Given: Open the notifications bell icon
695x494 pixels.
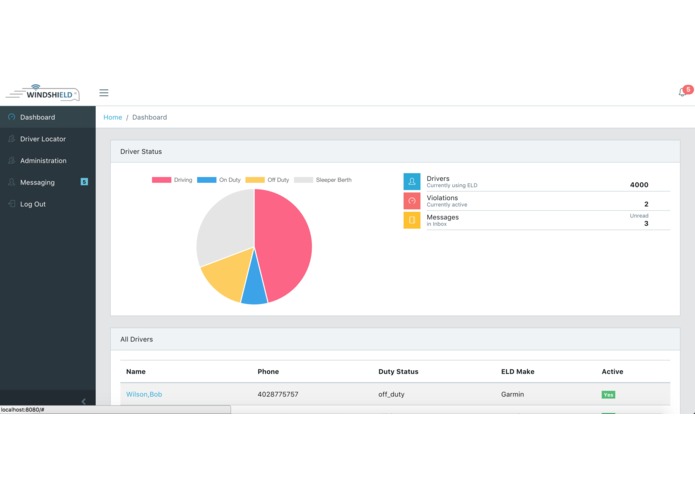Looking at the screenshot, I should (x=683, y=92).
